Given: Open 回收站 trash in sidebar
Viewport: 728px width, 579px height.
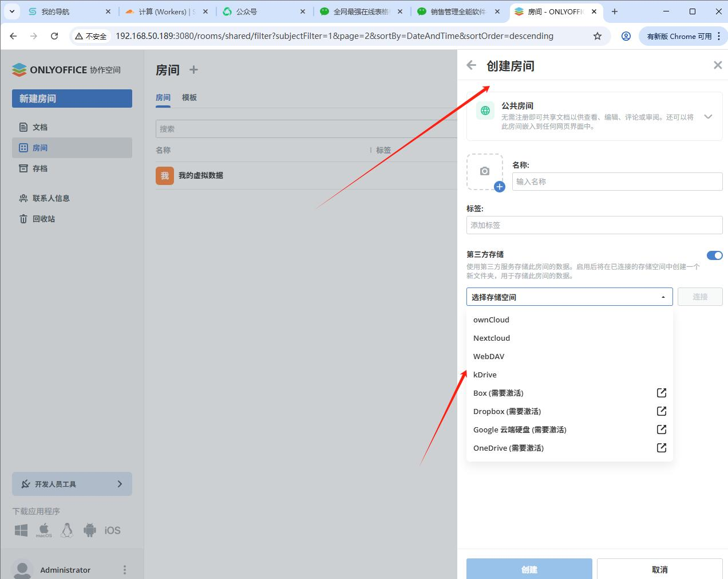Looking at the screenshot, I should 72,219.
